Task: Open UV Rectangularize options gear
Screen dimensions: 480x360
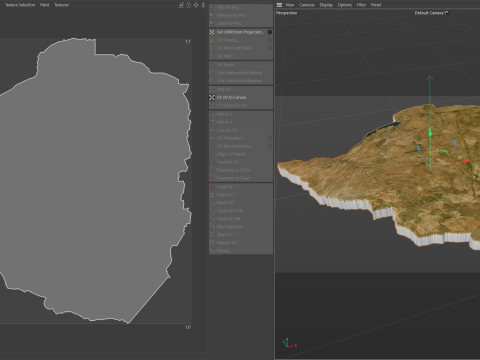Action: point(270,146)
